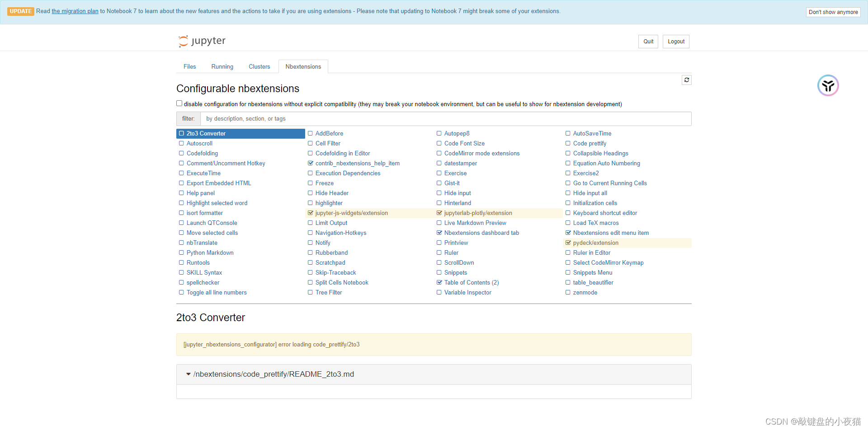Screen dimensions: 868x430
Task: Select Split Cells Notebook extension
Action: point(342,282)
